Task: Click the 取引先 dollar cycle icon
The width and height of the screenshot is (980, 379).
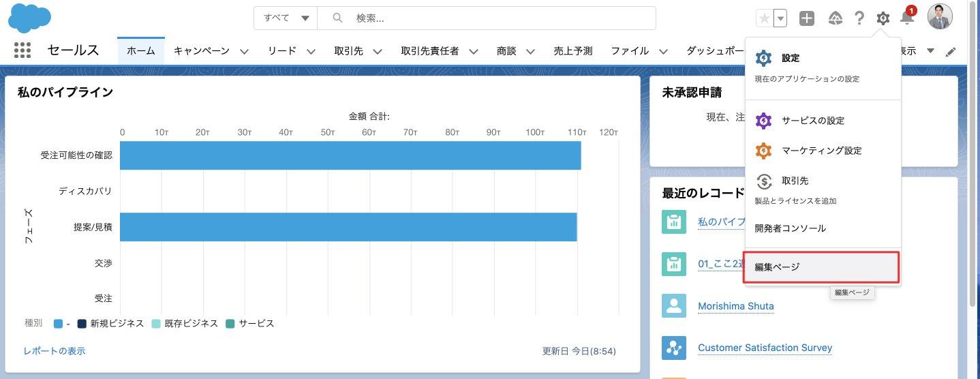Action: [x=764, y=181]
